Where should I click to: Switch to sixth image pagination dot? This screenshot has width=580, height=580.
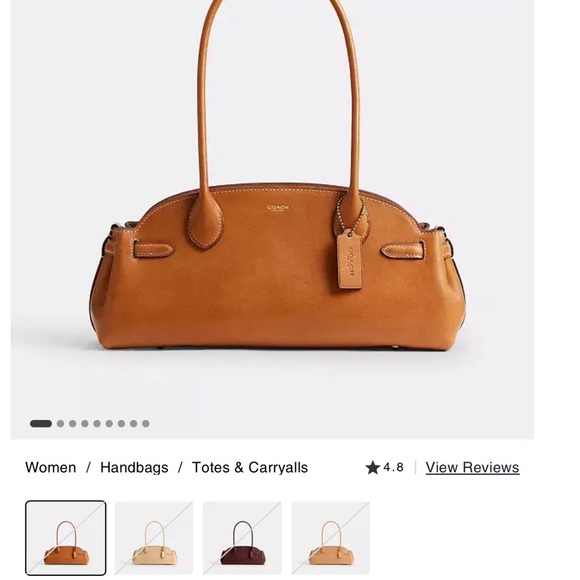pyautogui.click(x=109, y=424)
